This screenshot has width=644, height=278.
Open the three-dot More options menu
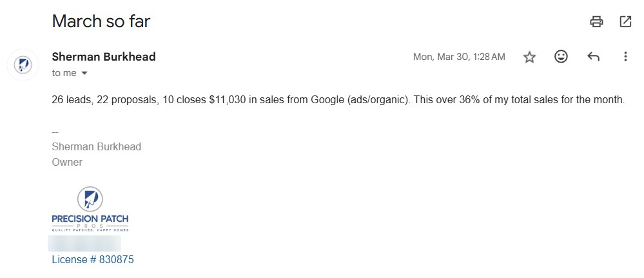click(625, 56)
